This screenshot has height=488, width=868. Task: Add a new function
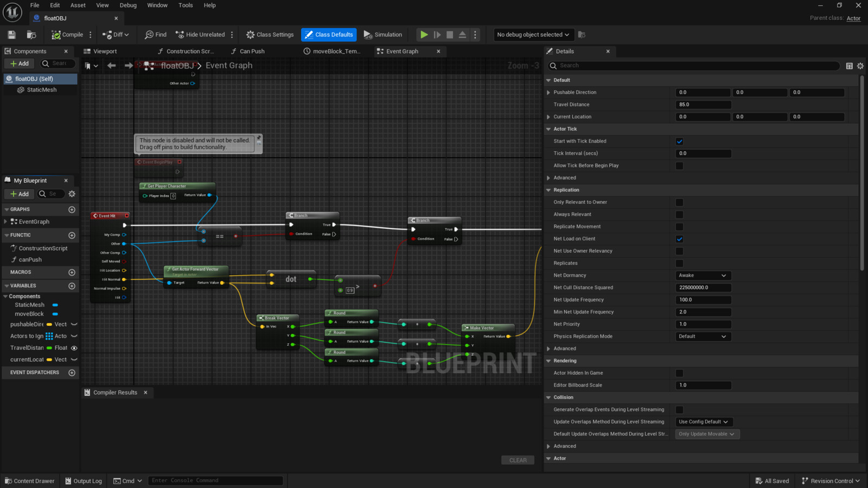tap(72, 235)
